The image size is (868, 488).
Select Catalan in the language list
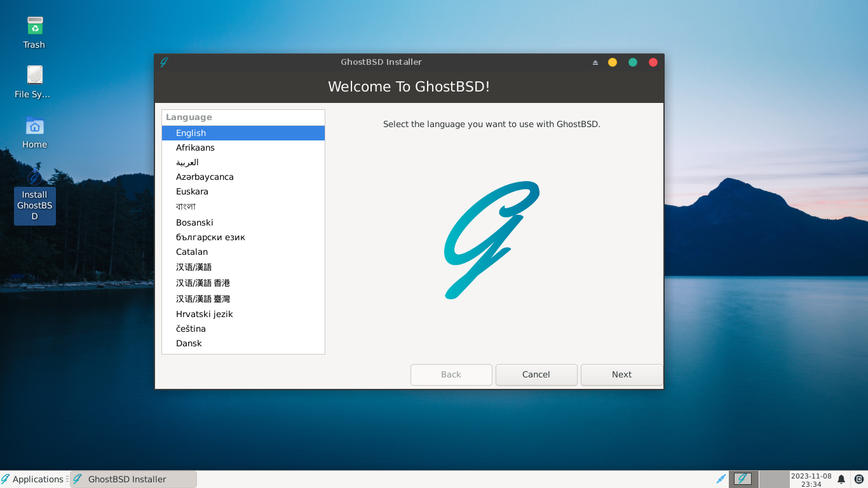click(243, 252)
